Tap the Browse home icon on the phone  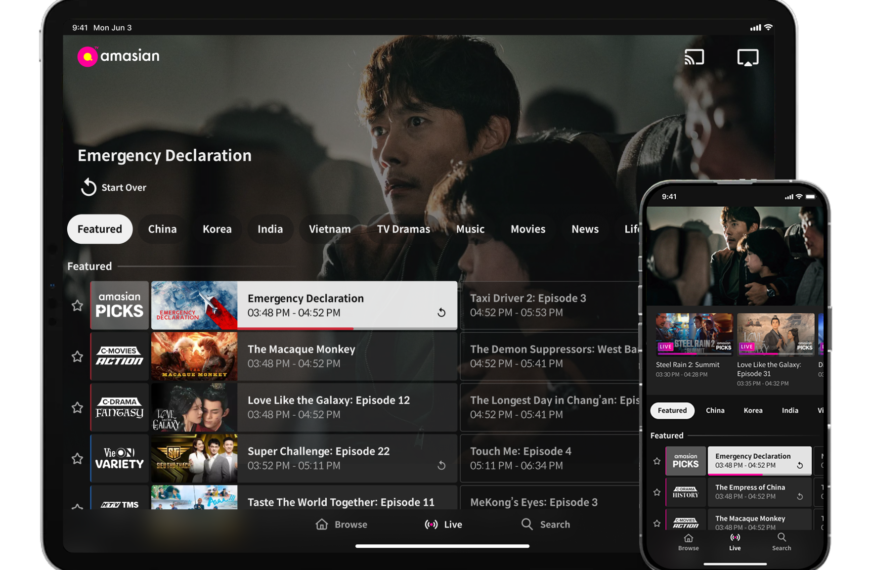pos(688,538)
